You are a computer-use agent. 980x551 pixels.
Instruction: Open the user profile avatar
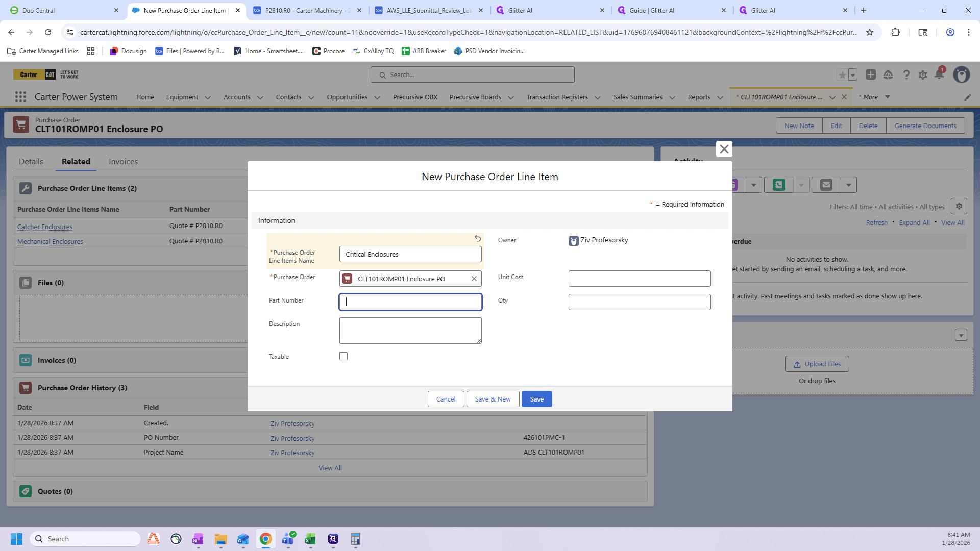pos(962,75)
